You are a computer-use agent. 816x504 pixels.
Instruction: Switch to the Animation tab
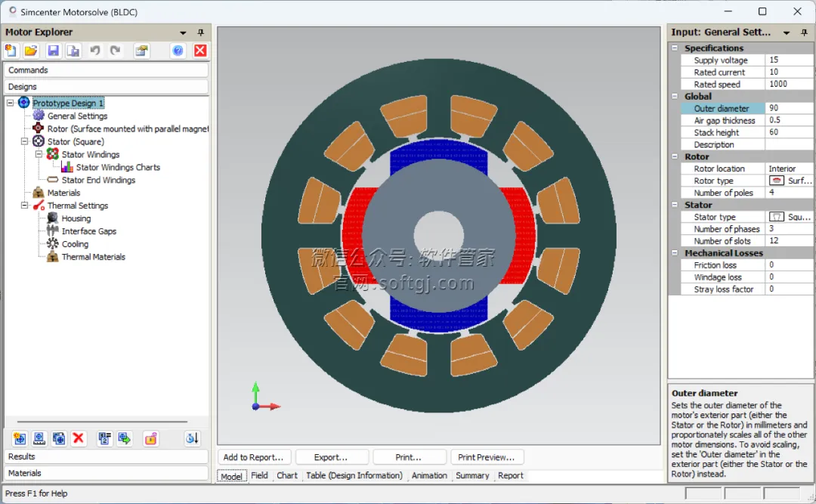point(429,475)
